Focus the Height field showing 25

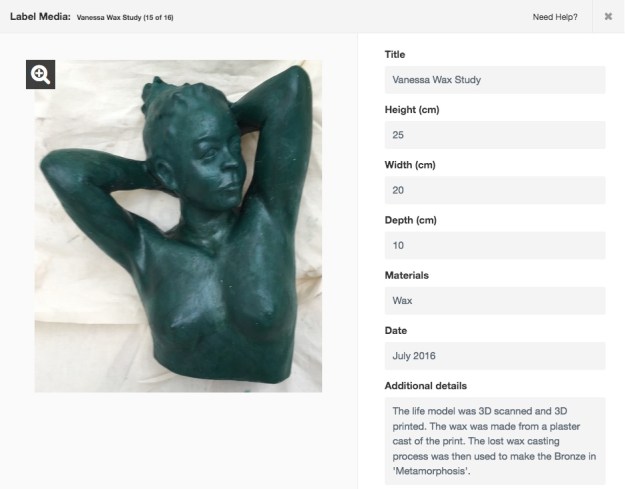coord(495,135)
